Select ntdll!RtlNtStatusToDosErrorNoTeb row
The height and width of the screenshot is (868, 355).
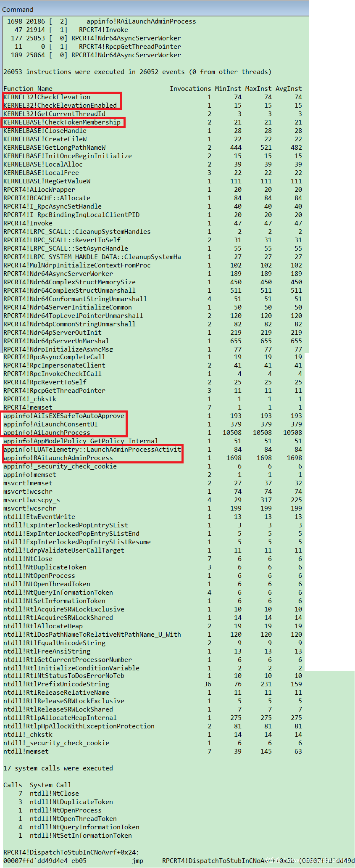click(x=153, y=675)
